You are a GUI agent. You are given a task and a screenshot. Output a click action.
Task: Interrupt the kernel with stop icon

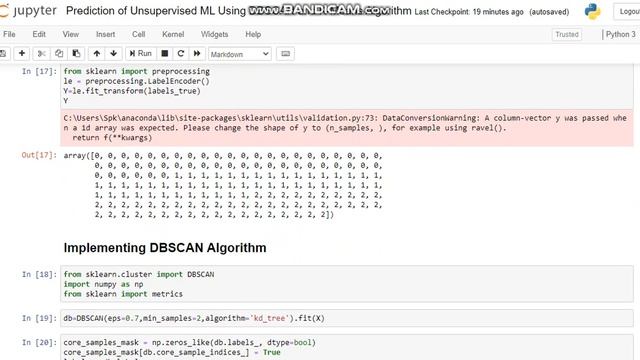click(x=164, y=53)
